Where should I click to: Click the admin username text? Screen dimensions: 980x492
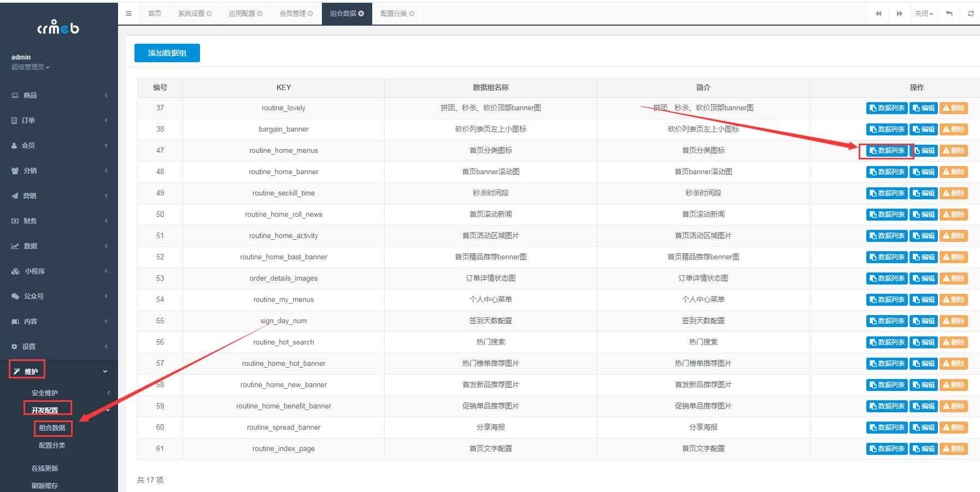(x=21, y=57)
